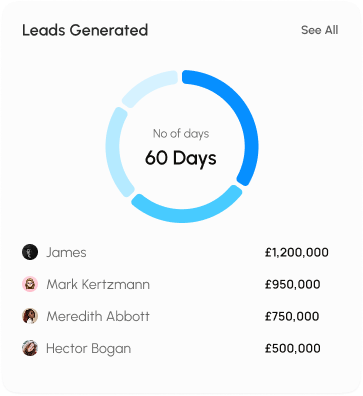Click the No of days caption
The image size is (363, 396).
pyautogui.click(x=181, y=134)
